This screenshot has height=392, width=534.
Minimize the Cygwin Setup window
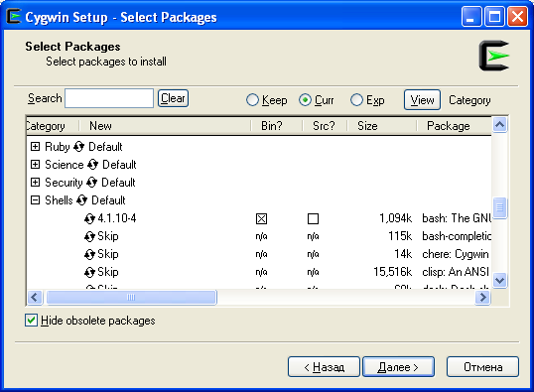[x=471, y=16]
